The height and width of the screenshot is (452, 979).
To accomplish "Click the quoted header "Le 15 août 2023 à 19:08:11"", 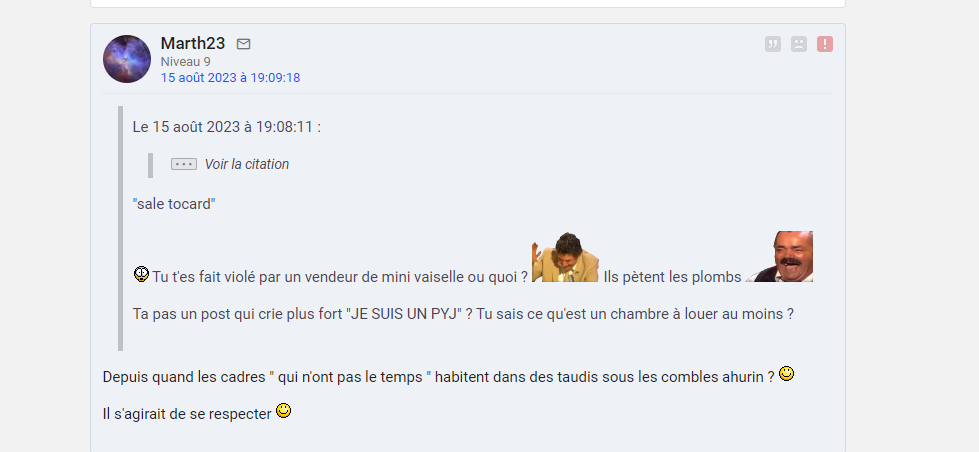I will [x=227, y=127].
